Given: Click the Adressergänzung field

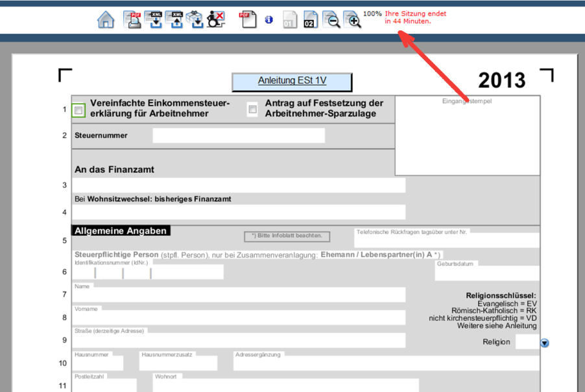Looking at the screenshot, I should [387, 363].
